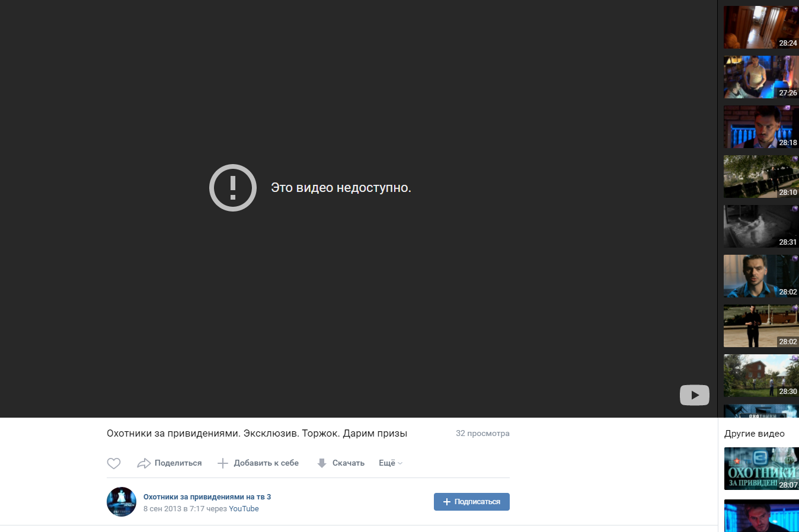799x532 pixels.
Task: Click Поделиться to share the video
Action: pyautogui.click(x=178, y=463)
